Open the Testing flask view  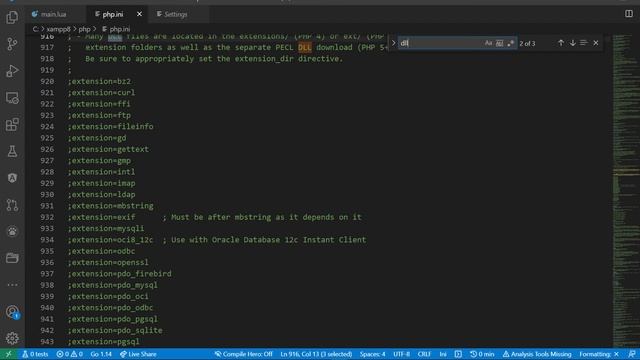(x=12, y=151)
